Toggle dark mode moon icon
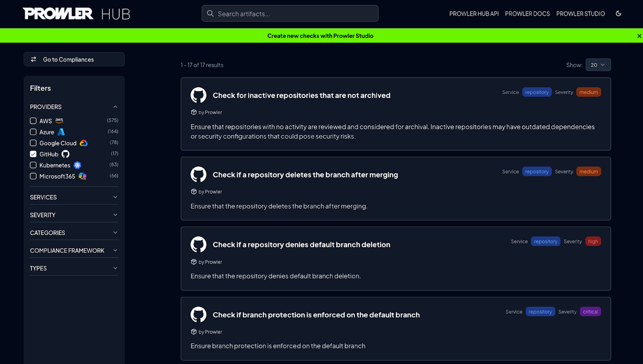This screenshot has height=364, width=643. (x=618, y=14)
